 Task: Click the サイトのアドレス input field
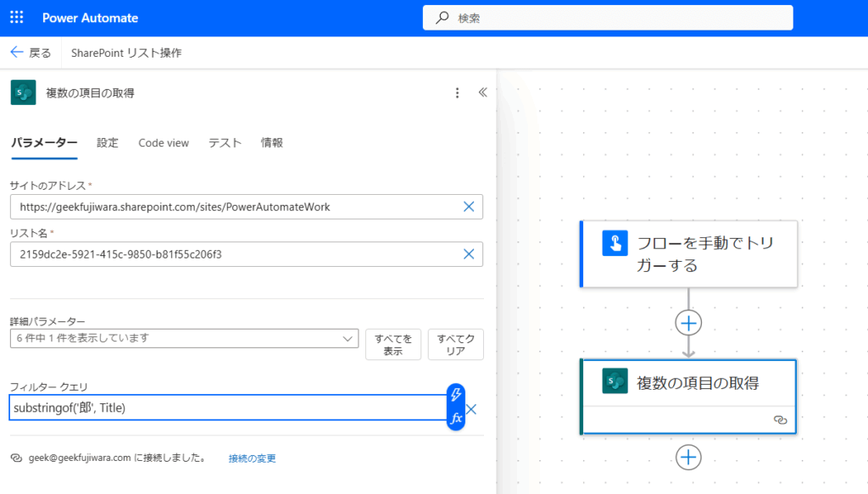[x=247, y=207]
